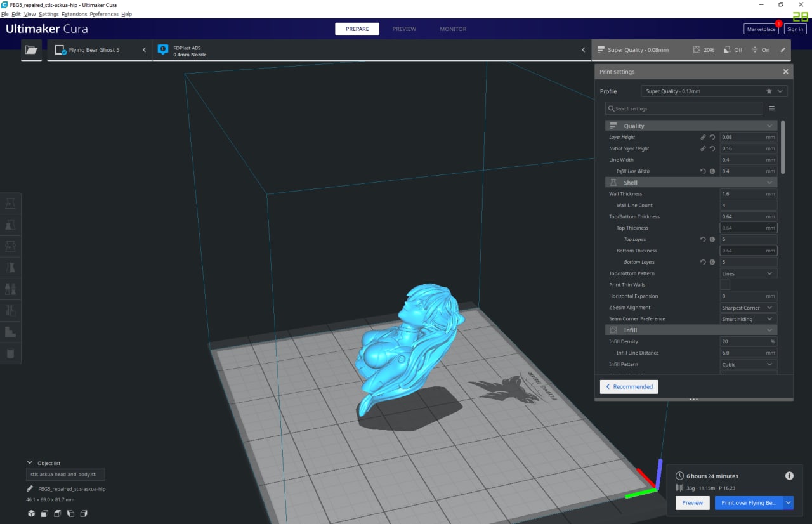The height and width of the screenshot is (524, 812).
Task: Open file using the folder icon
Action: tap(31, 49)
